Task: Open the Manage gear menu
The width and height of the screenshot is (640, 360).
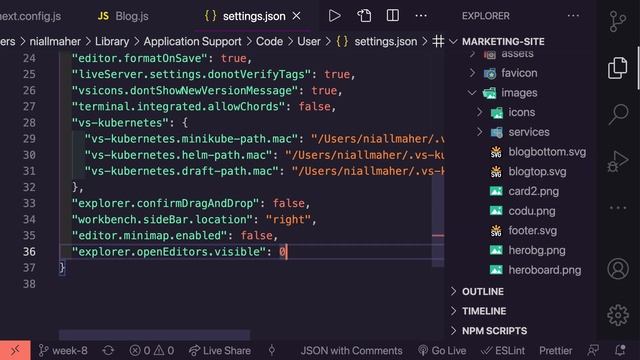Action: click(618, 315)
